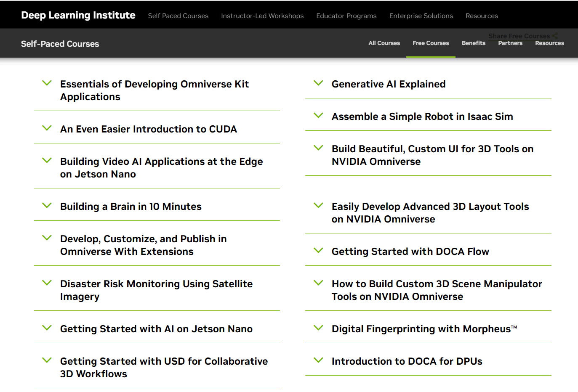Screen dimensions: 578x392
Task: Switch to the Partners tab
Action: pos(510,43)
